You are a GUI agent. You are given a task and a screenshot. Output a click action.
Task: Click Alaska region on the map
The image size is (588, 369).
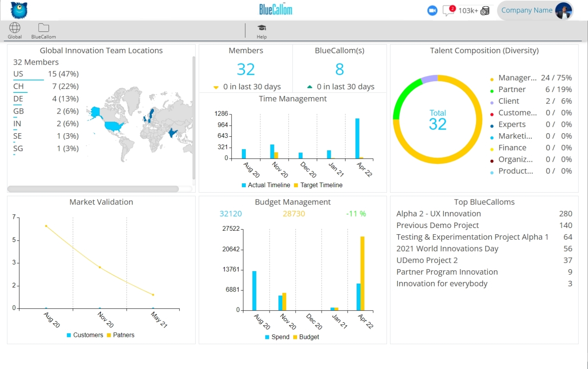(x=95, y=112)
